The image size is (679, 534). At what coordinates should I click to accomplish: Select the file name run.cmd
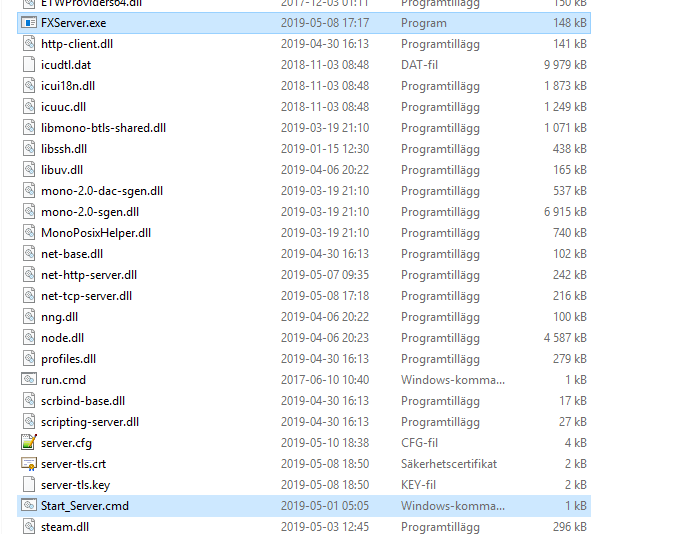tap(64, 380)
